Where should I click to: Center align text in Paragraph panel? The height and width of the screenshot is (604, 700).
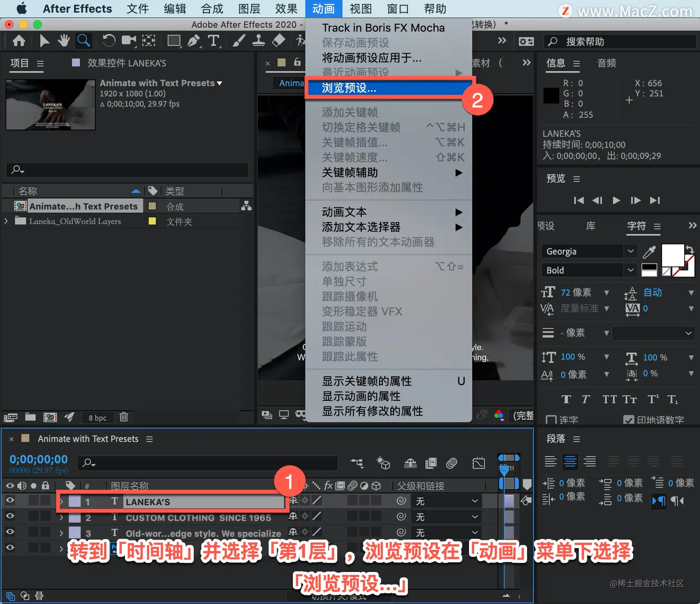point(570,461)
